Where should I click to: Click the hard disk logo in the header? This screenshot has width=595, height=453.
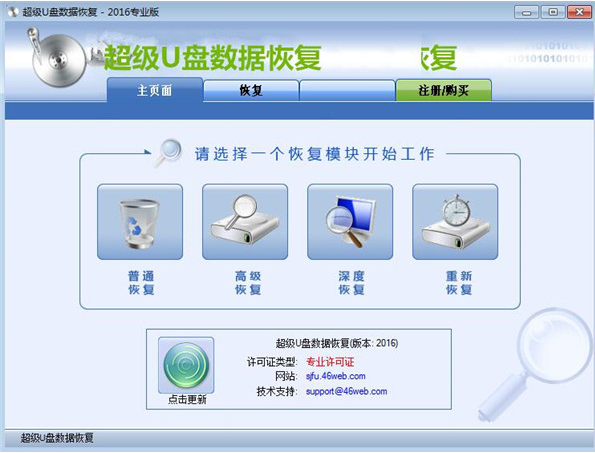(x=58, y=58)
